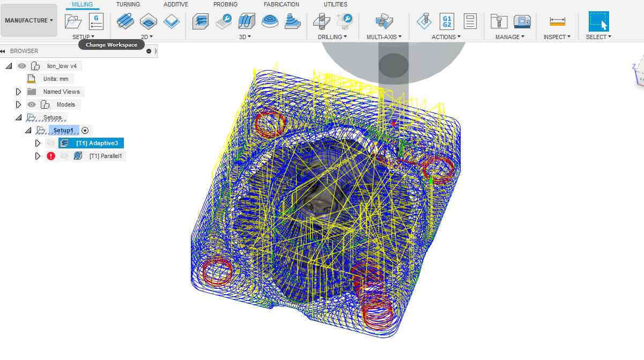Expand the [T1] Parallel1 operation
The height and width of the screenshot is (360, 644).
pos(38,156)
